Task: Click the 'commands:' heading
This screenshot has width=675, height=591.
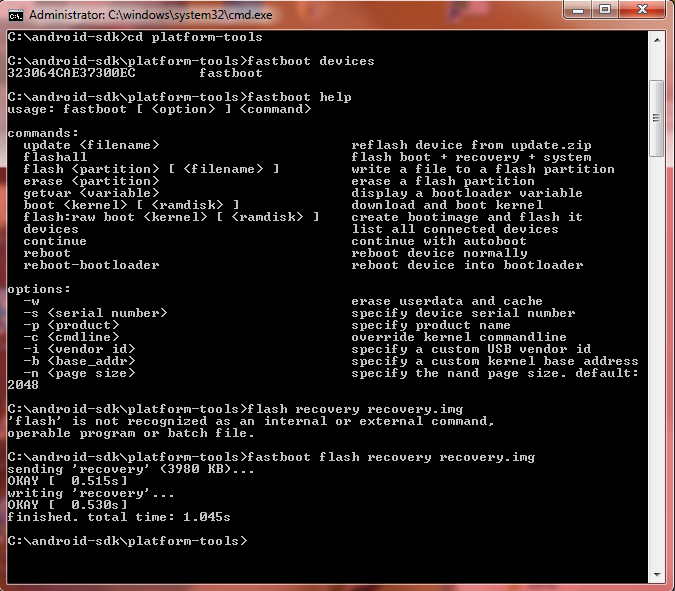Action: click(43, 133)
